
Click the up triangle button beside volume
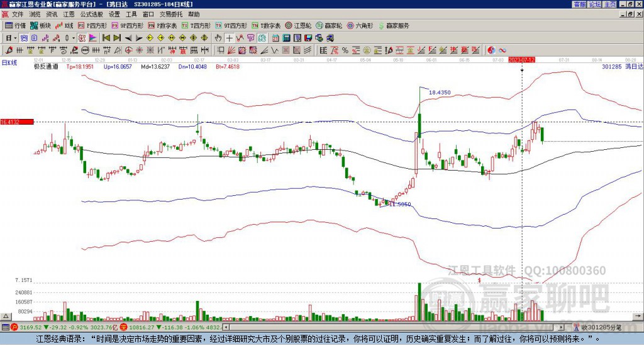(x=6, y=316)
